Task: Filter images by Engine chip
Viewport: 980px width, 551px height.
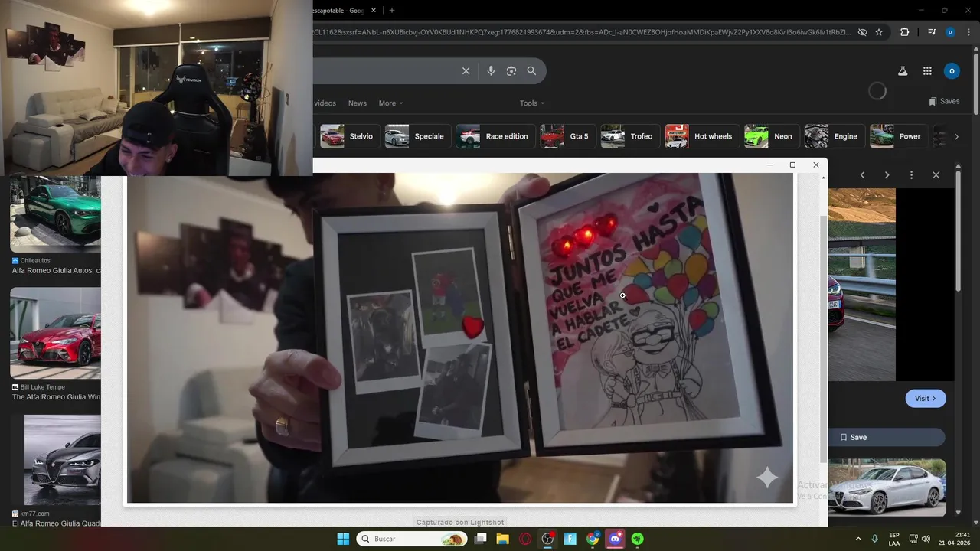Action: pyautogui.click(x=835, y=136)
